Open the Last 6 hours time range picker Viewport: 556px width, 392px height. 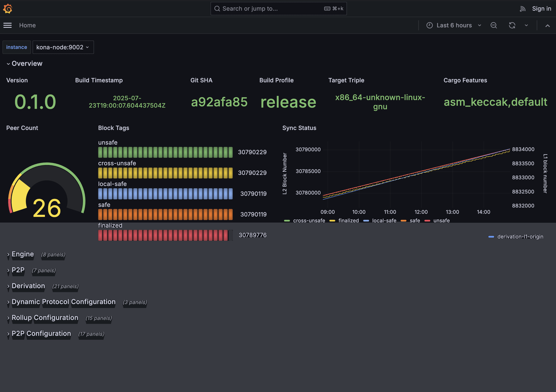tap(454, 25)
